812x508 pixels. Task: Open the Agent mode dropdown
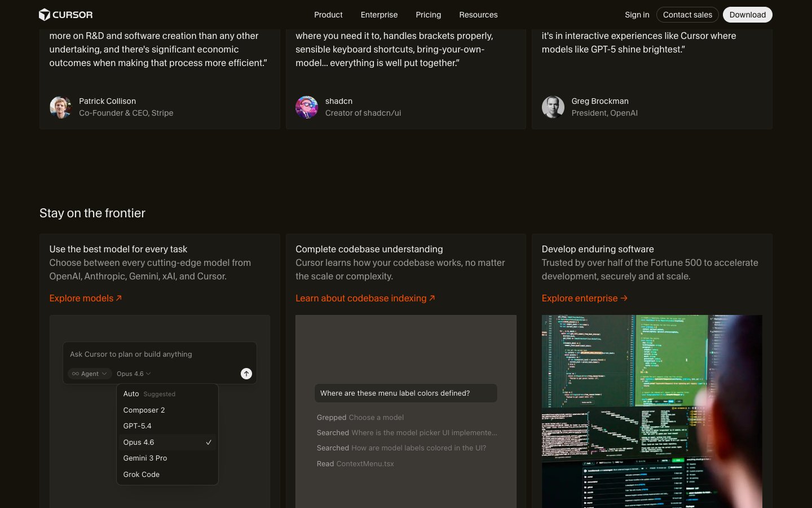coord(90,374)
